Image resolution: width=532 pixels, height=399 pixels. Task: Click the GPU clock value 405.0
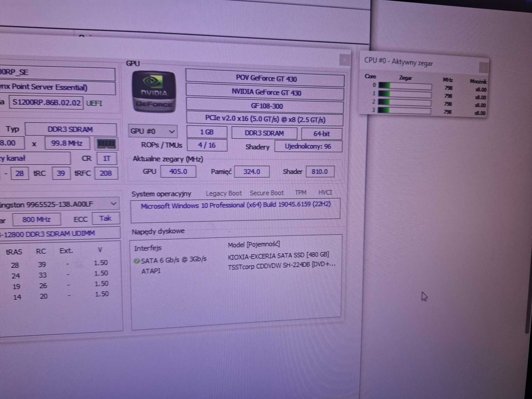pyautogui.click(x=178, y=172)
